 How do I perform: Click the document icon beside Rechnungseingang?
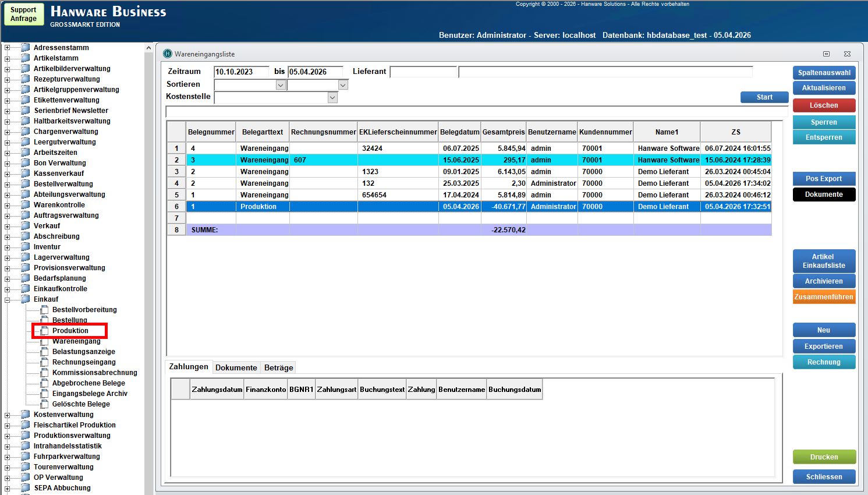(x=44, y=362)
